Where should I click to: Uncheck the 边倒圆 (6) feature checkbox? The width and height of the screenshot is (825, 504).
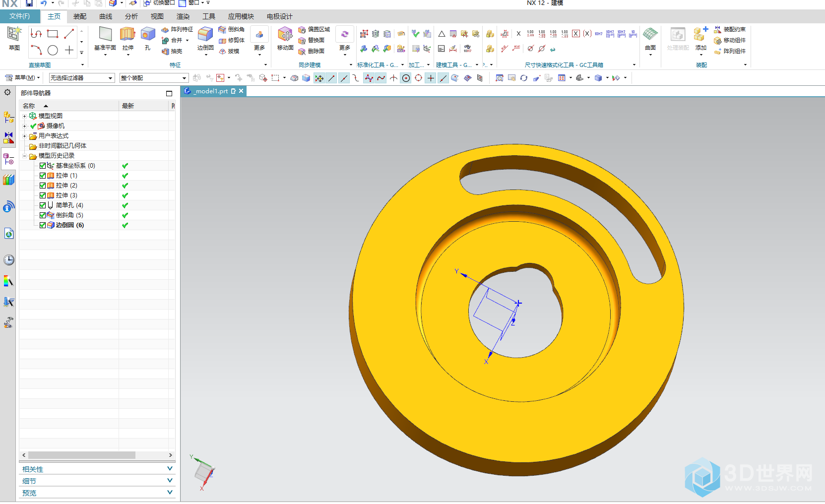43,225
